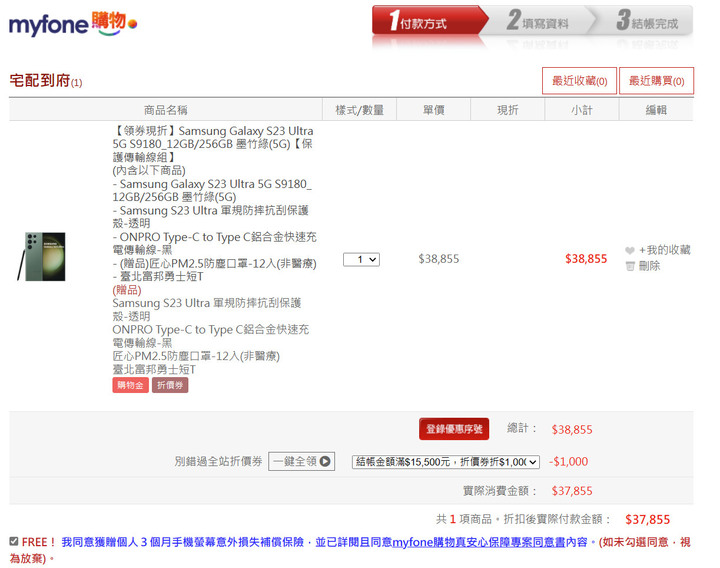Click the 別錯過全站折價券 label

[218, 461]
